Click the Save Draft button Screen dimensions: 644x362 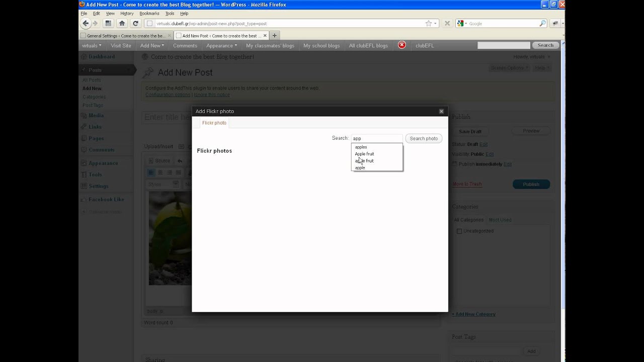470,131
